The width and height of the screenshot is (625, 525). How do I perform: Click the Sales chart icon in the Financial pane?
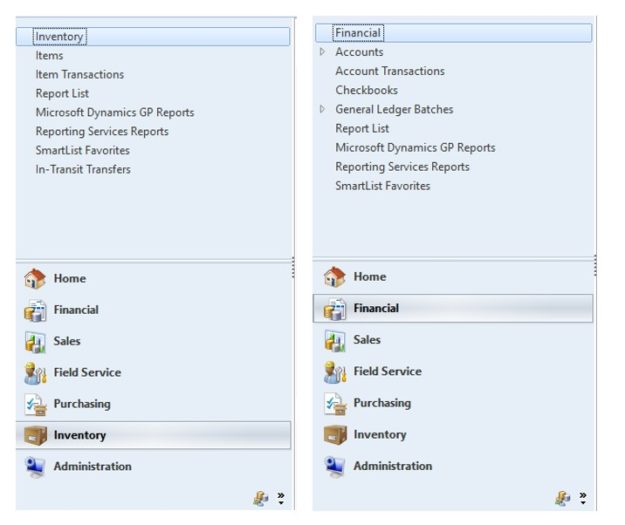pyautogui.click(x=334, y=340)
